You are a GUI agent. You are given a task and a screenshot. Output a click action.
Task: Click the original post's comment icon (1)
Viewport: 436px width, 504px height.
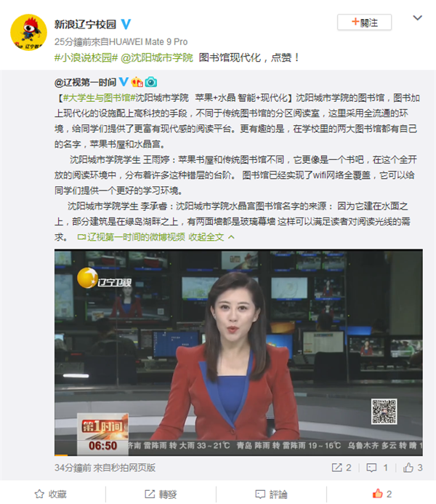[377, 468]
